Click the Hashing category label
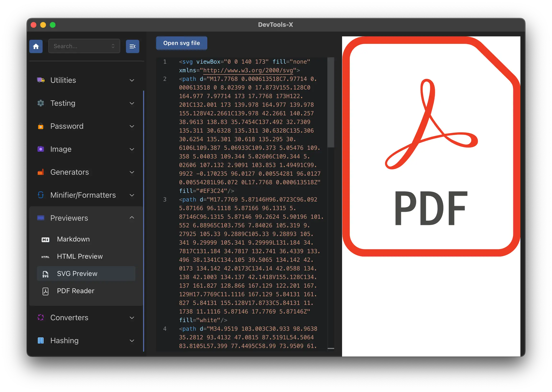The height and width of the screenshot is (392, 552). 64,340
